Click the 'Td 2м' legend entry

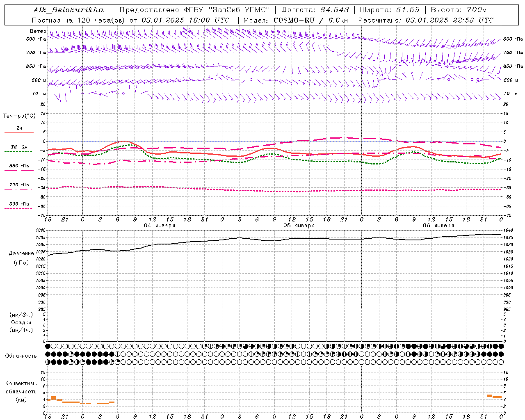tap(19, 147)
